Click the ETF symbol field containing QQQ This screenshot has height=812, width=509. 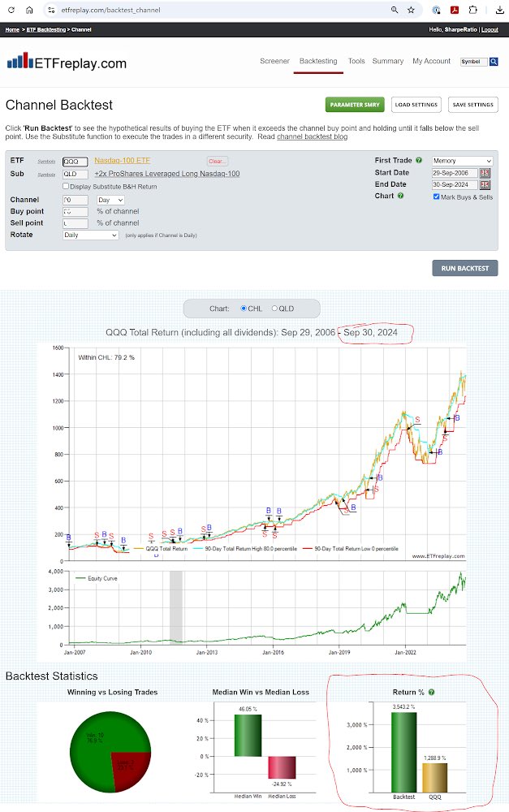point(75,162)
